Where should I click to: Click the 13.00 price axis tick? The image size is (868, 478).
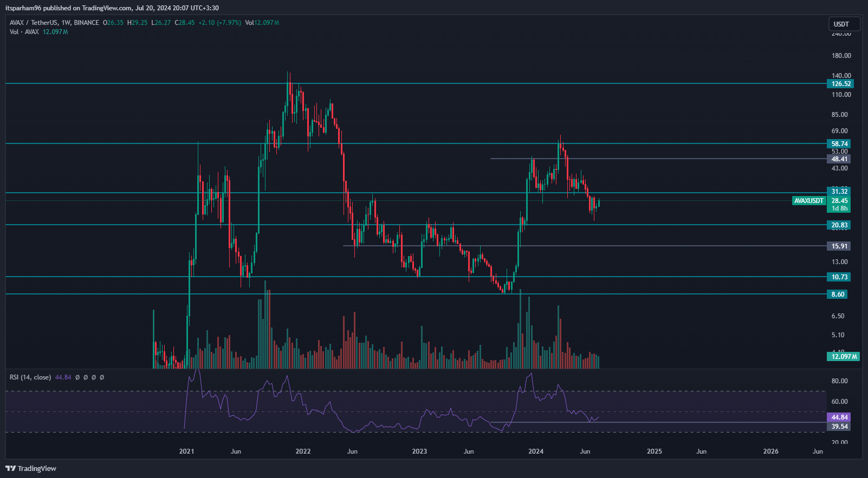point(839,262)
